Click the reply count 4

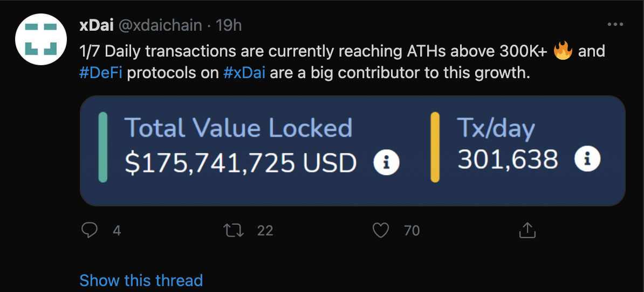click(x=117, y=231)
